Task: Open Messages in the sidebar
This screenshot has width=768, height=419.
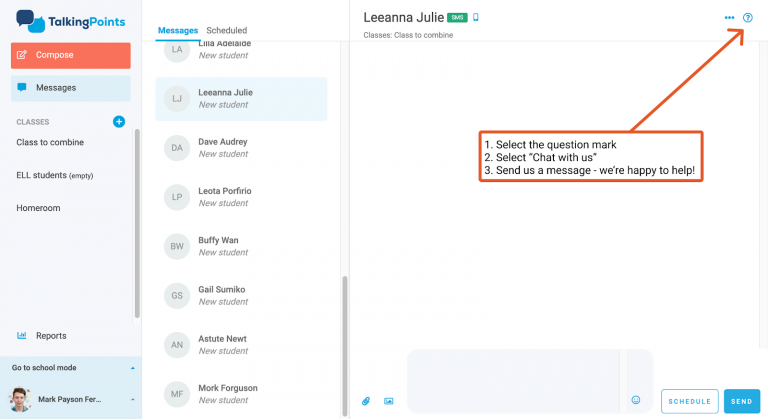Action: (x=71, y=88)
